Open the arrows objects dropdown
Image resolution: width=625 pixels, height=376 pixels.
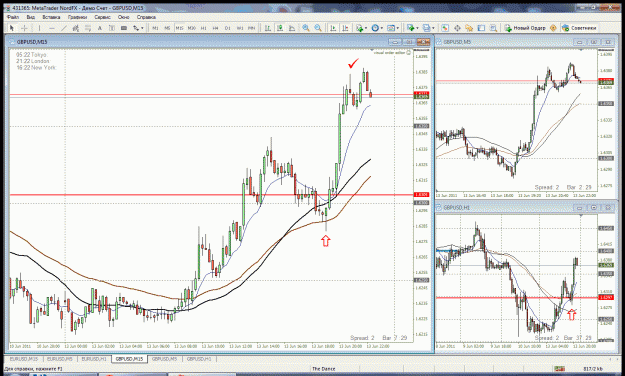138,28
